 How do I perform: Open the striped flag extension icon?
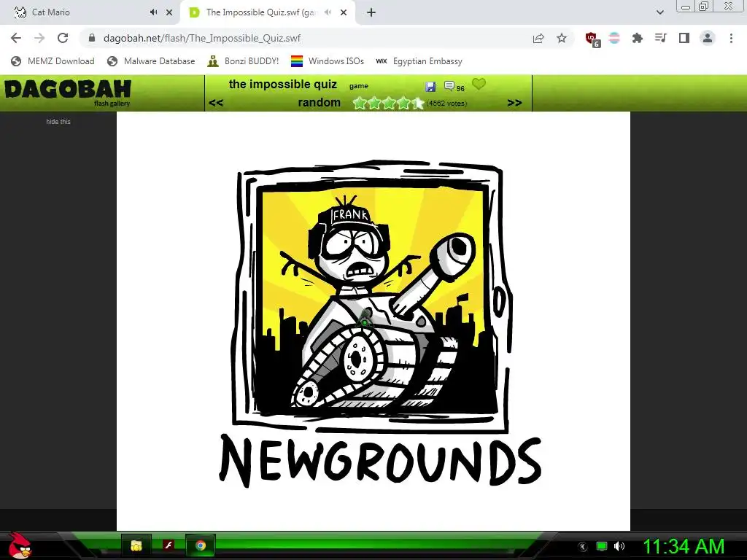(614, 38)
